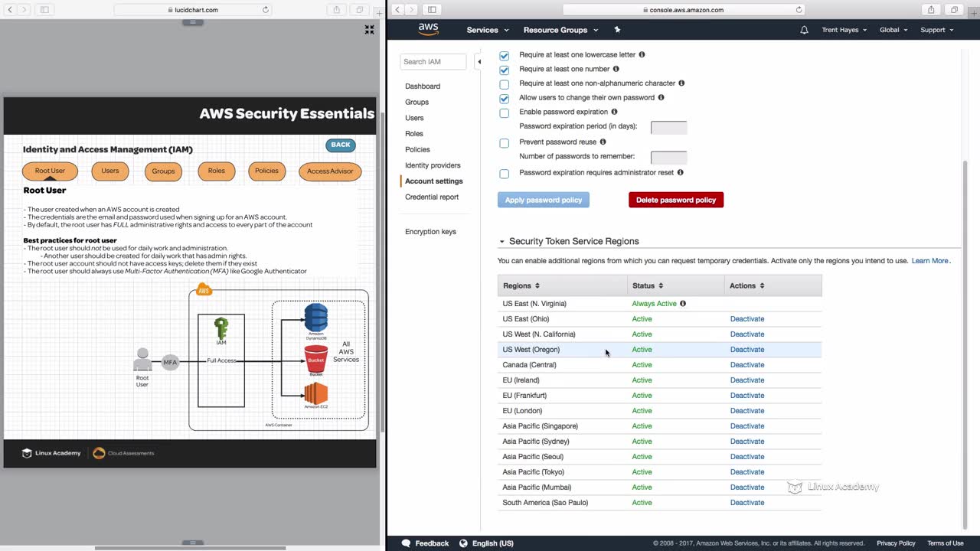This screenshot has height=551, width=980.
Task: Exit fullscreen using Lucidchart's collapse arrows icon
Action: pyautogui.click(x=369, y=30)
